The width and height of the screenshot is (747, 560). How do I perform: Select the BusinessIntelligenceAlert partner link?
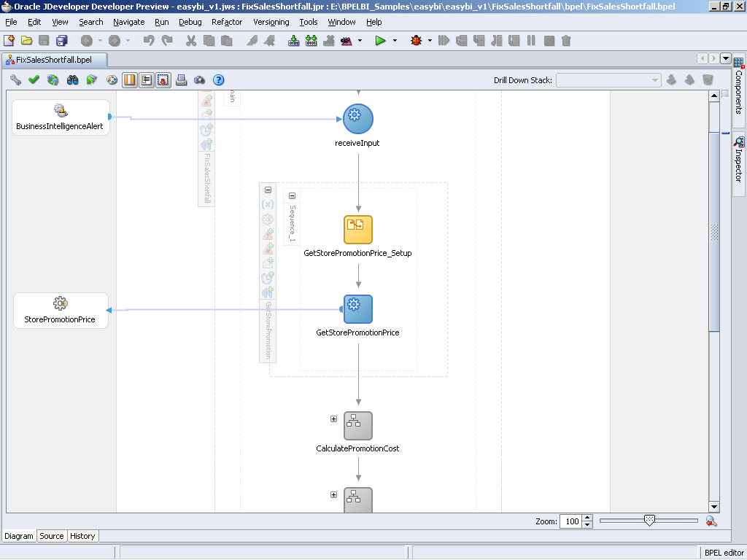click(x=61, y=117)
